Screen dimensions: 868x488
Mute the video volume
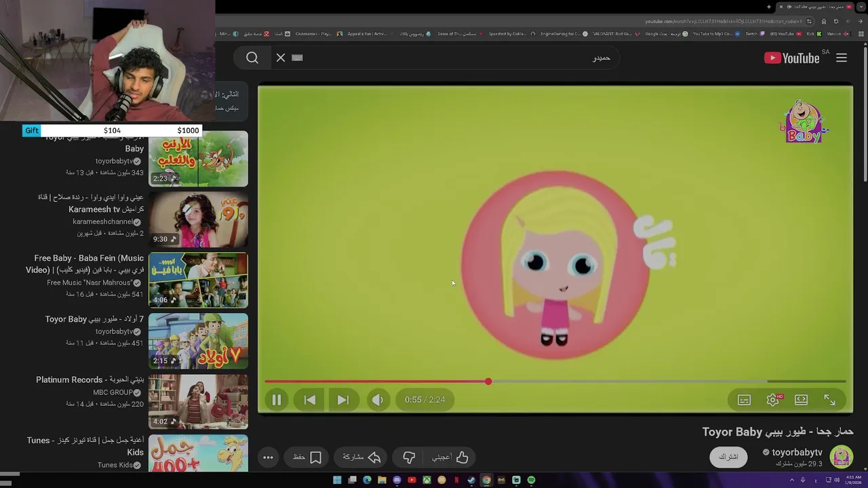(x=378, y=400)
